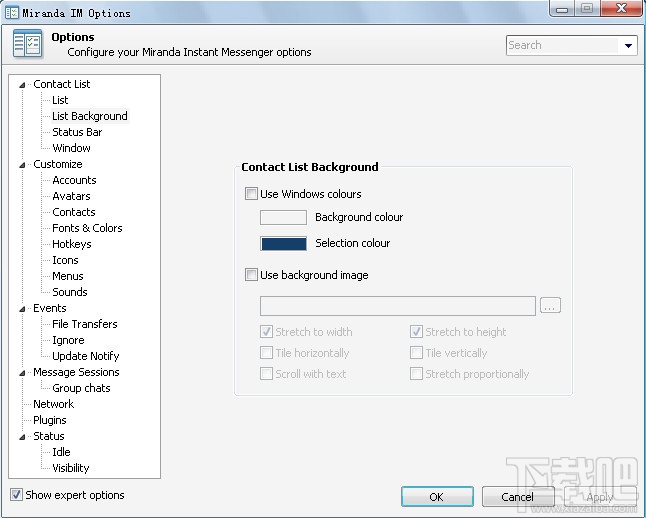
Task: Toggle Stretch to height checkbox
Action: pyautogui.click(x=416, y=332)
